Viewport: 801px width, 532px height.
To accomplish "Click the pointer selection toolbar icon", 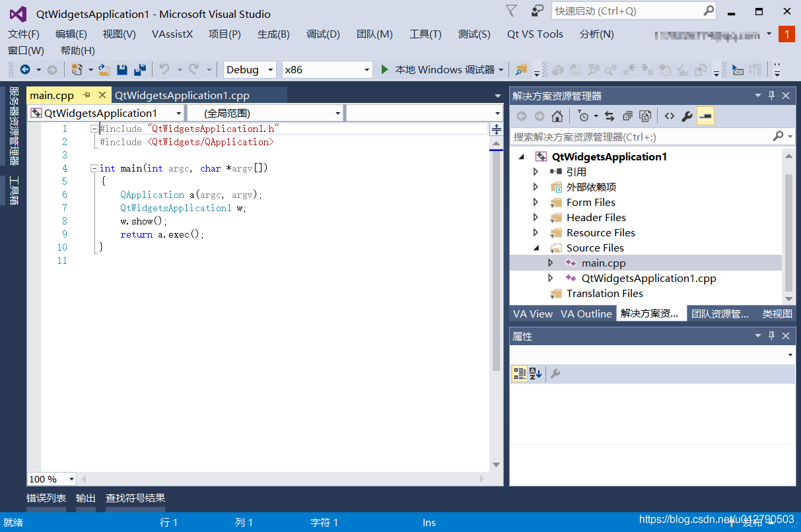I will click(x=739, y=69).
